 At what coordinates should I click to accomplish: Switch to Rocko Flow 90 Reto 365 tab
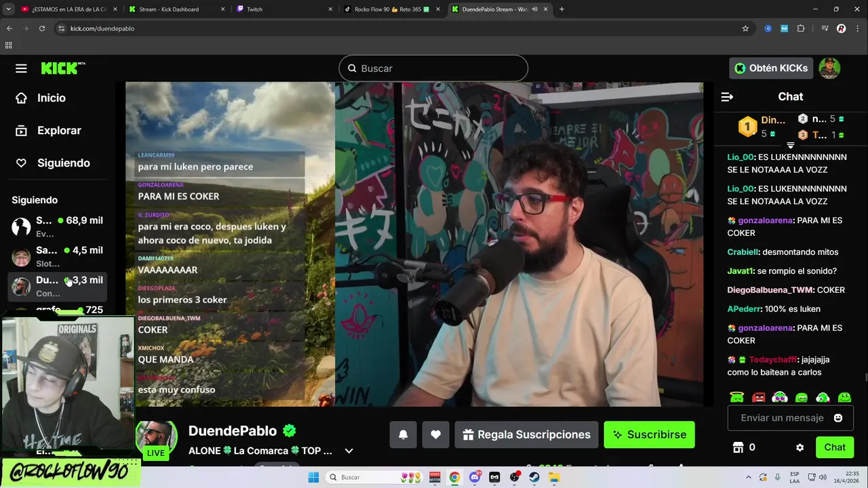(x=391, y=9)
